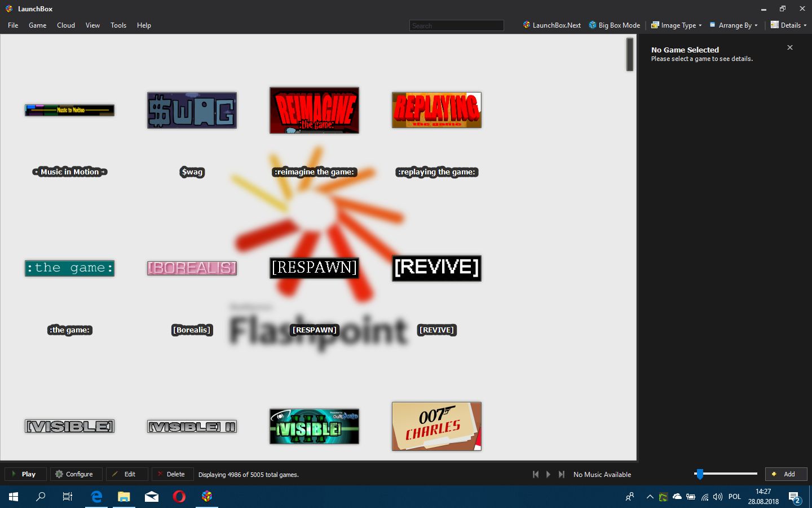Open Task View on the taskbar
The height and width of the screenshot is (508, 812).
68,497
